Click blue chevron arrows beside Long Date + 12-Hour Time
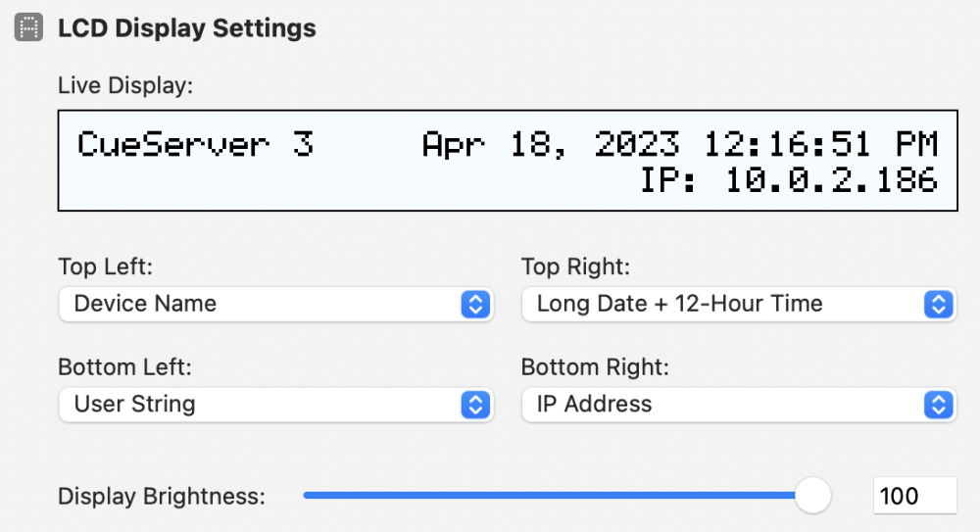The width and height of the screenshot is (980, 532). 938,304
